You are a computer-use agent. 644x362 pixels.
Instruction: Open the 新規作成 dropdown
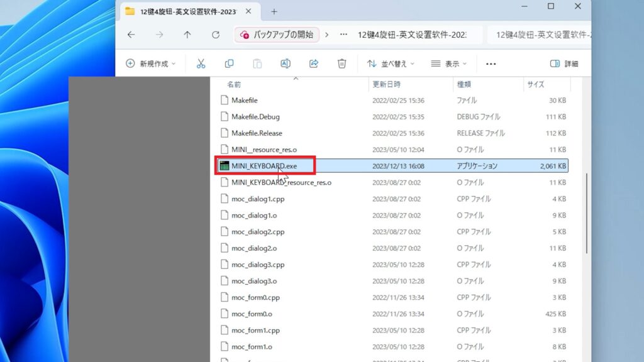coord(151,63)
